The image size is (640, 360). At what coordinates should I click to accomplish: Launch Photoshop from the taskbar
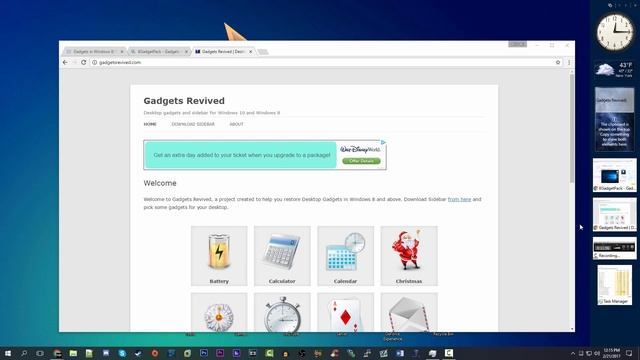(204, 353)
